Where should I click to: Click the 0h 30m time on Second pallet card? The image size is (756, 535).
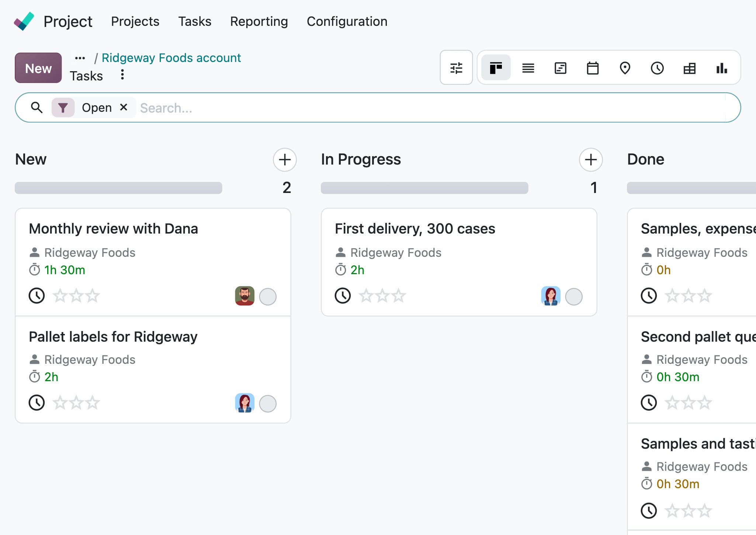tap(678, 377)
